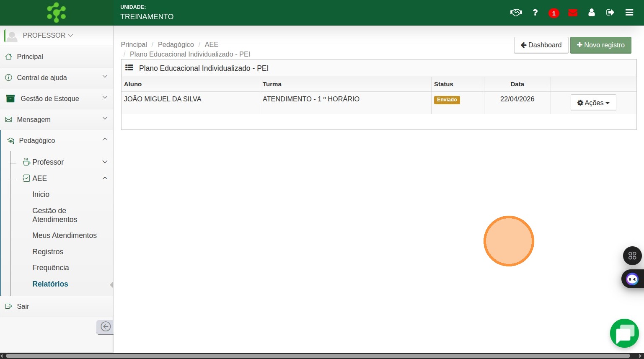Viewport: 644px width, 359px height.
Task: Open help question mark icon
Action: 535,13
